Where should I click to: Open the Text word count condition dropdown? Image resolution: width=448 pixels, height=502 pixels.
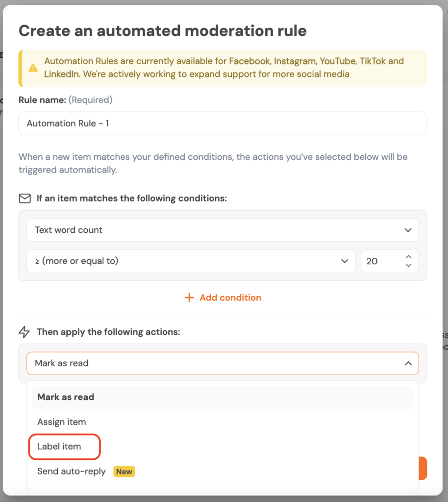pos(216,230)
